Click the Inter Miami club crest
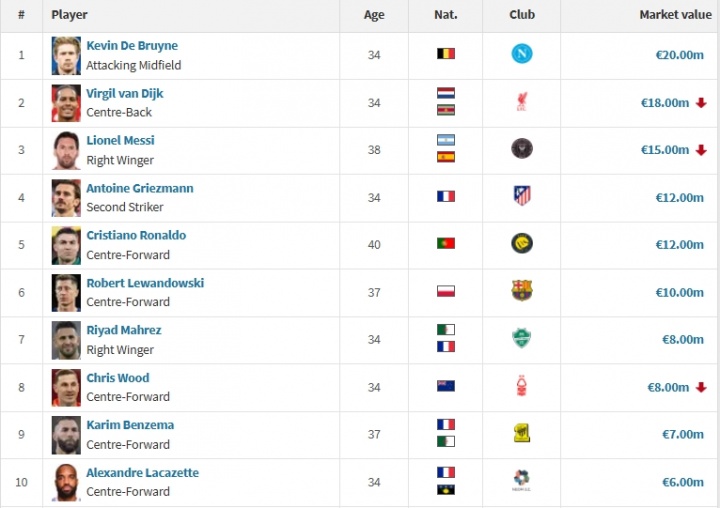The image size is (720, 508). 521,150
